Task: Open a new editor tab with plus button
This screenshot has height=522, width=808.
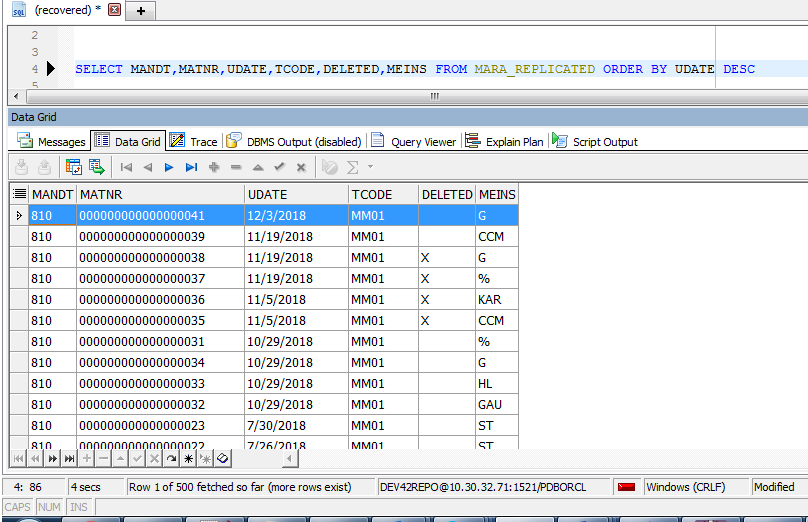Action: (x=141, y=11)
